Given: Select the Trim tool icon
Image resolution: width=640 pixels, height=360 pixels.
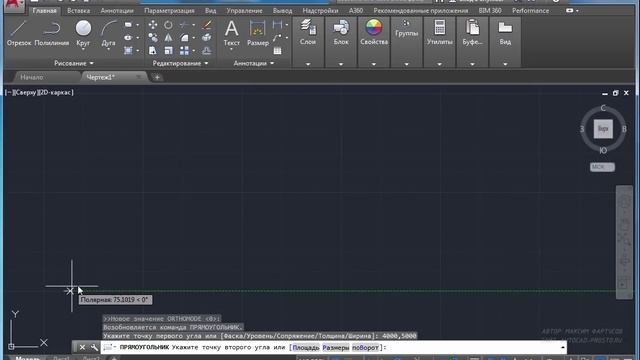Looking at the screenshot, I should (184, 25).
